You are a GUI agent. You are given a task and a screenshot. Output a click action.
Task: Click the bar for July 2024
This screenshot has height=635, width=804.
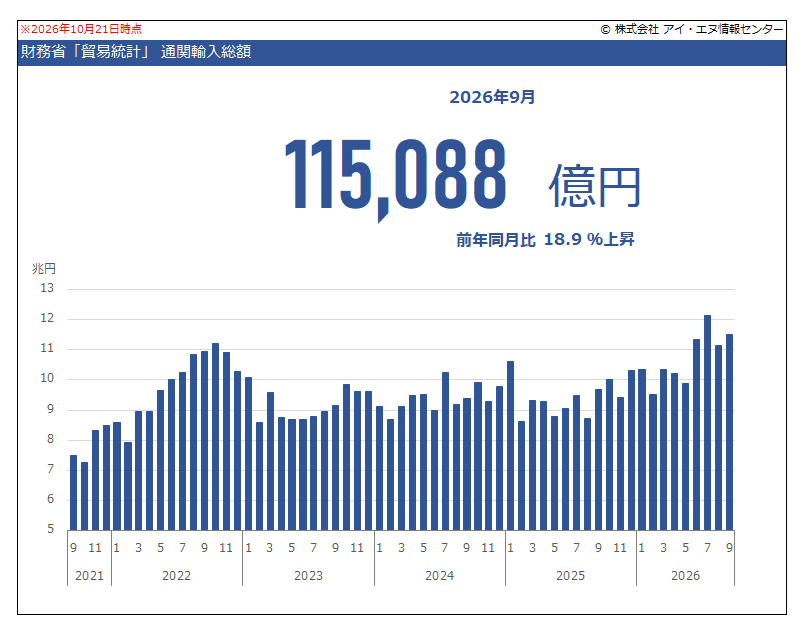[x=445, y=451]
